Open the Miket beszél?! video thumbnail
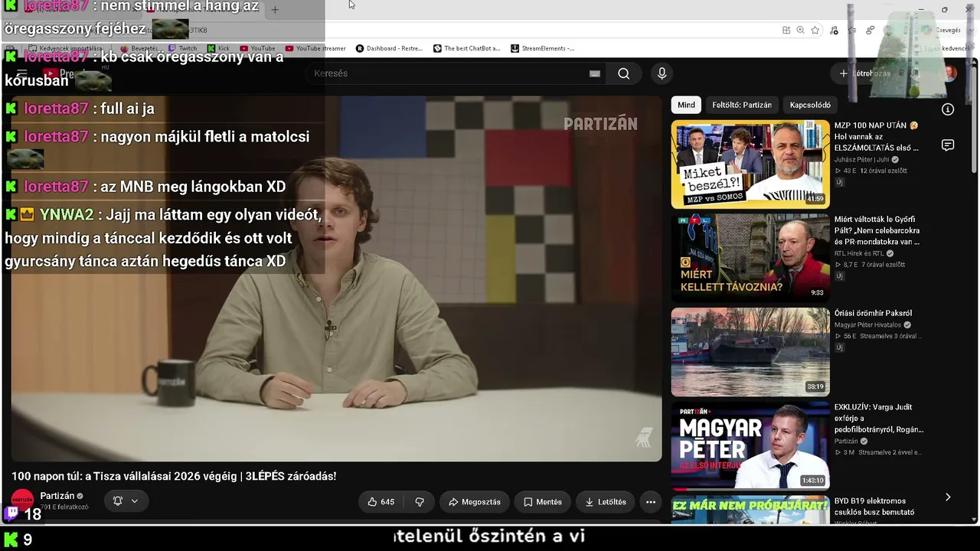980x551 pixels. [x=750, y=165]
